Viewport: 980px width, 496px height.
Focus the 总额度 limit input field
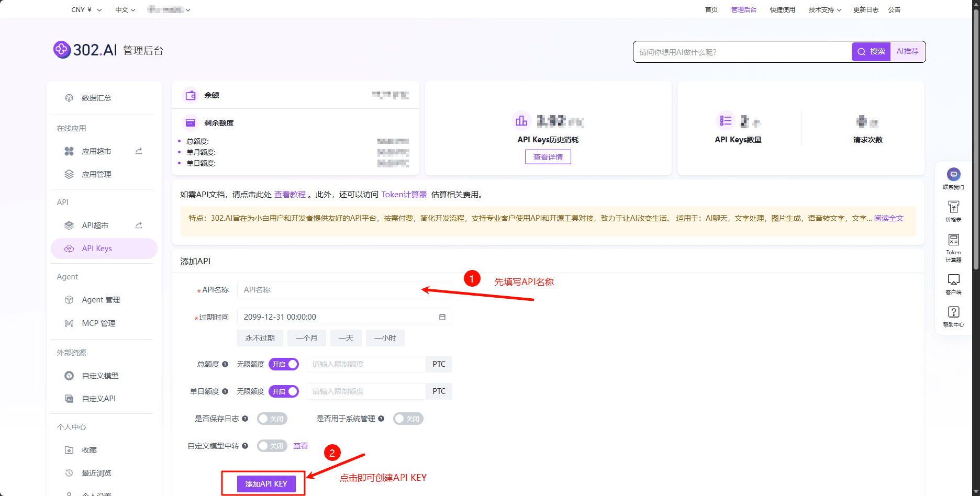[x=365, y=364]
